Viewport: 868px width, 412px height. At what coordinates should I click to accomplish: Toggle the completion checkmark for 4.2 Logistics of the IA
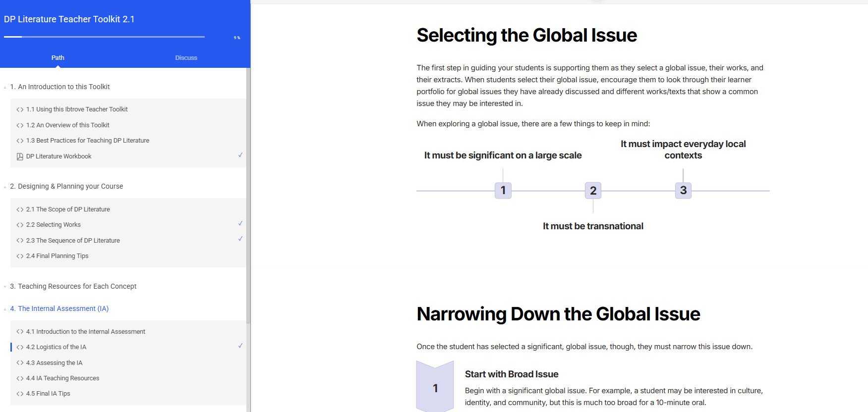click(240, 346)
